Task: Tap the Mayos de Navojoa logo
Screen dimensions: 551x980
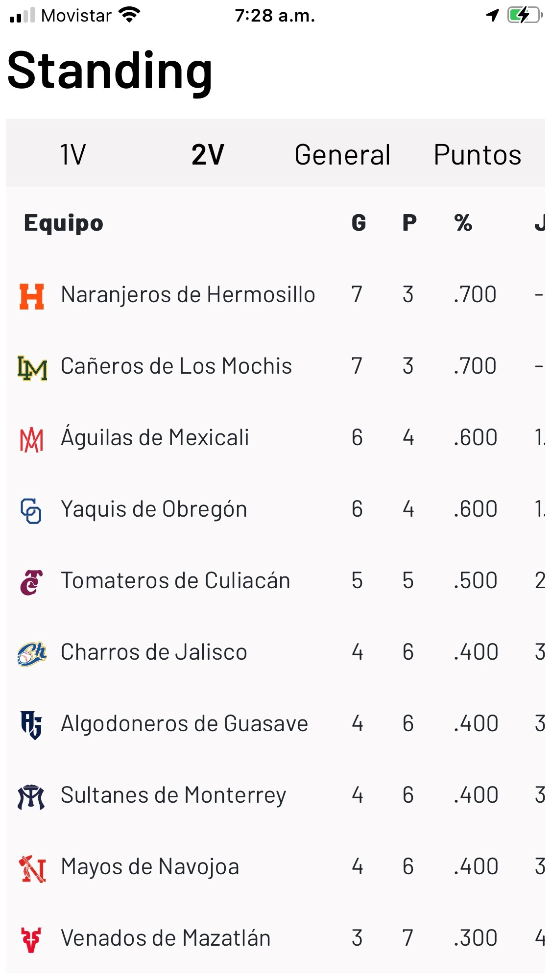Action: 32,868
